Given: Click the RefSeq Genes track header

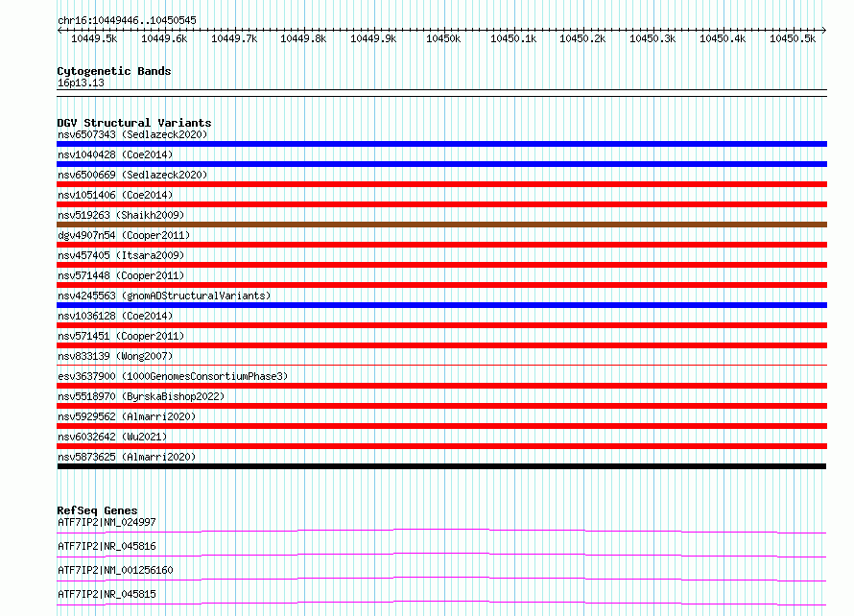Looking at the screenshot, I should [x=97, y=510].
